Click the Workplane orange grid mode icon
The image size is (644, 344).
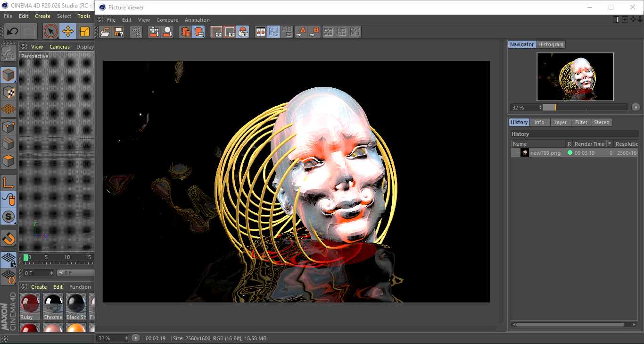(8, 109)
